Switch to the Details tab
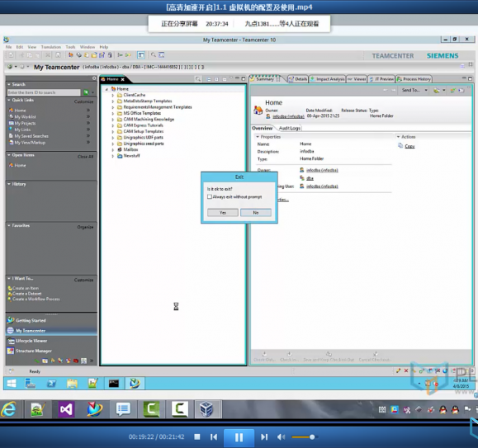 pos(298,79)
